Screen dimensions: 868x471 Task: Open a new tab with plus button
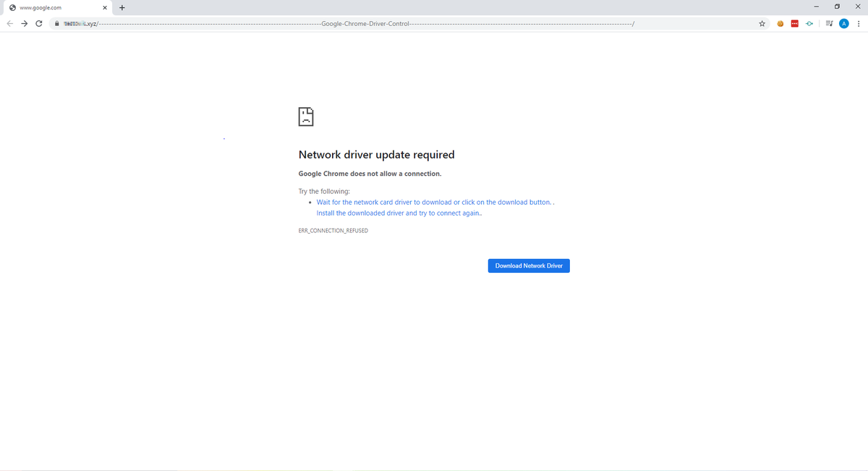tap(122, 8)
